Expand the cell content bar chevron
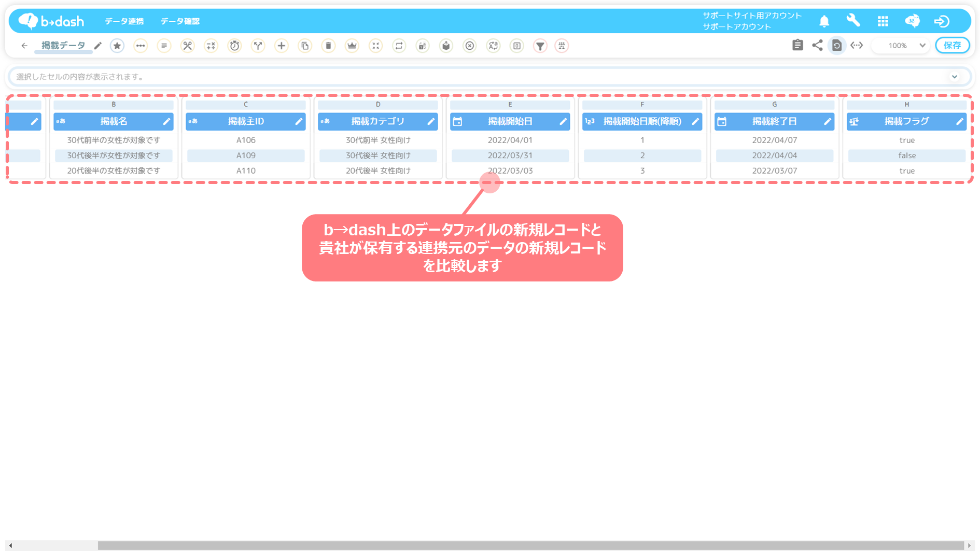The height and width of the screenshot is (551, 980). pos(955,77)
